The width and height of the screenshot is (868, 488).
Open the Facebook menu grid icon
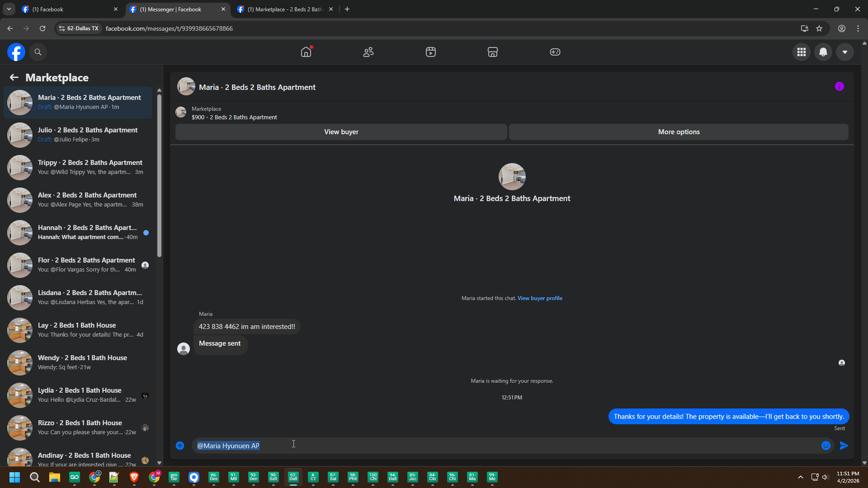[x=802, y=52]
